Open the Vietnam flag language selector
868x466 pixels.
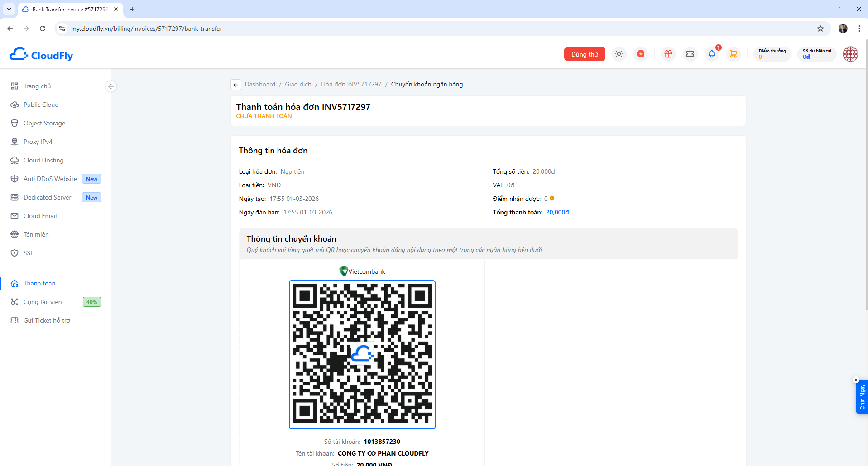click(x=641, y=54)
